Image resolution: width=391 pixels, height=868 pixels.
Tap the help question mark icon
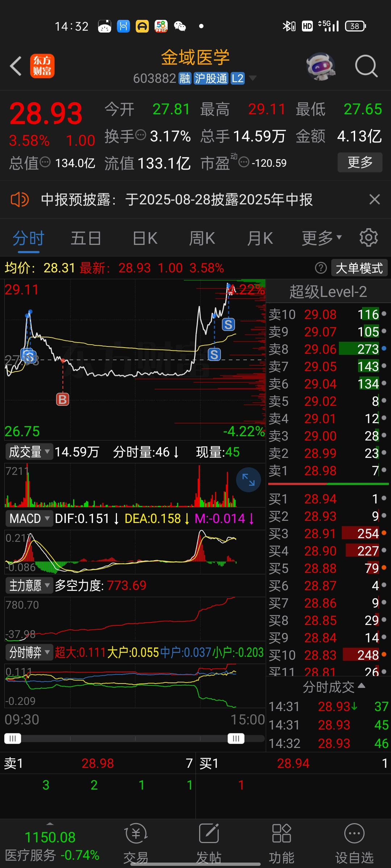pyautogui.click(x=321, y=268)
